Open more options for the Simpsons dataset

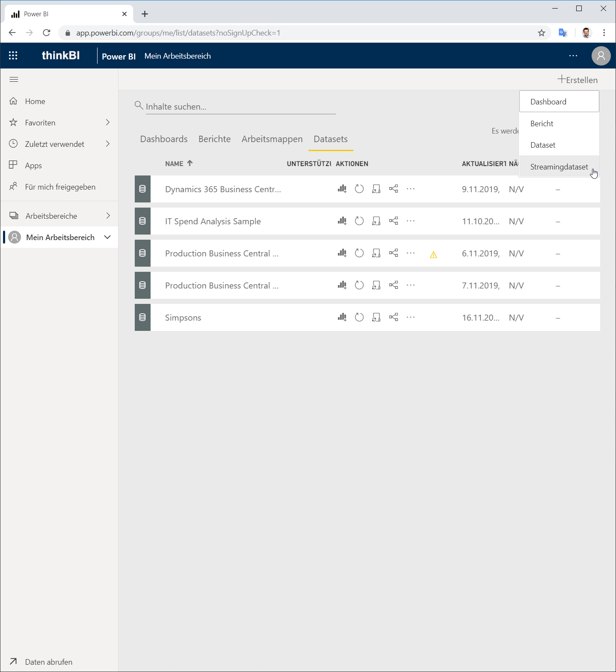[x=411, y=317]
